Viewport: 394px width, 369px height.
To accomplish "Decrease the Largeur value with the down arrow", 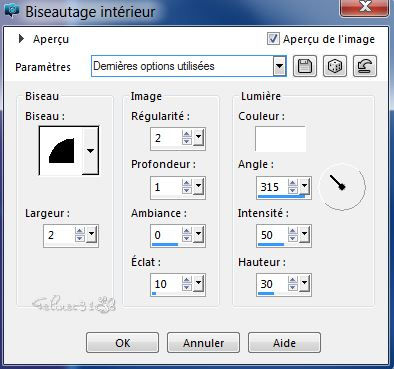I will (x=80, y=238).
